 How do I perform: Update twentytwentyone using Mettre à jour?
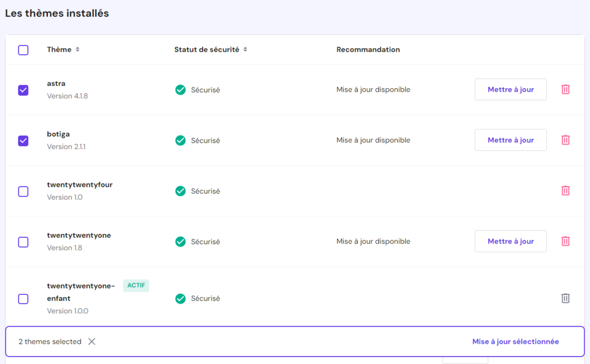[510, 241]
